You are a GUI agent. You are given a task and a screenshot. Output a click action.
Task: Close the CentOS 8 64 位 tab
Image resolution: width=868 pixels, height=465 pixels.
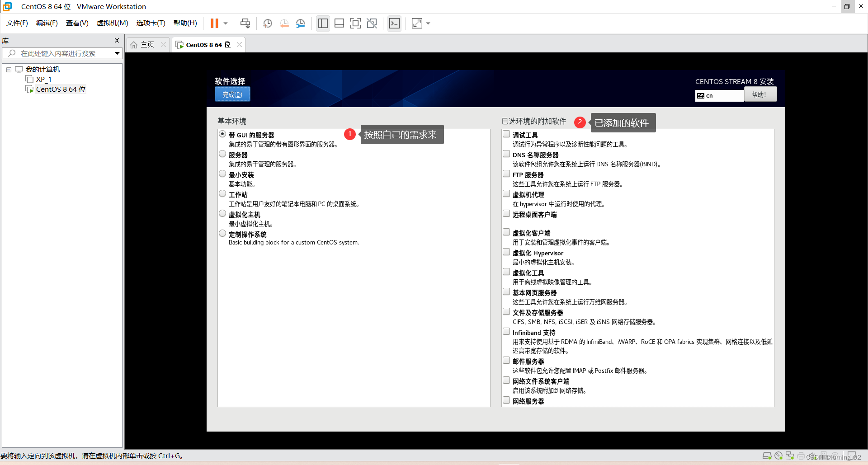pyautogui.click(x=239, y=44)
